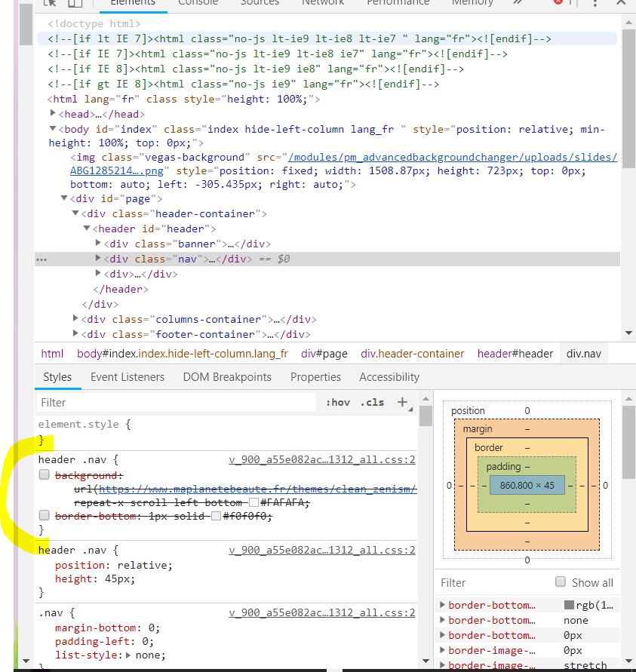
Task: Select the Styles sub-tab
Action: point(57,377)
